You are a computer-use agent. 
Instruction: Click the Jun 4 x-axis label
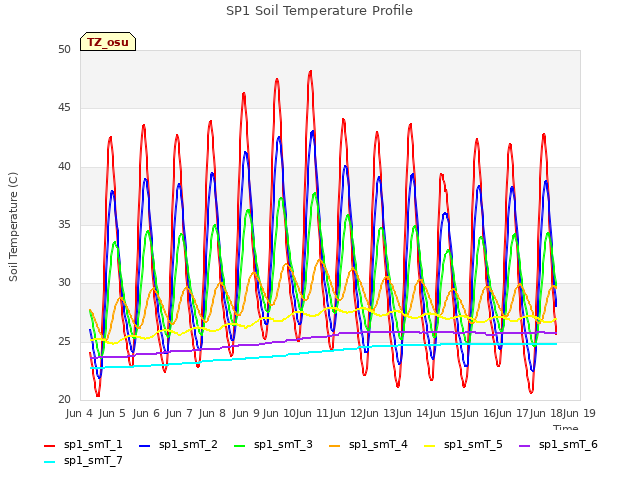coord(79,413)
